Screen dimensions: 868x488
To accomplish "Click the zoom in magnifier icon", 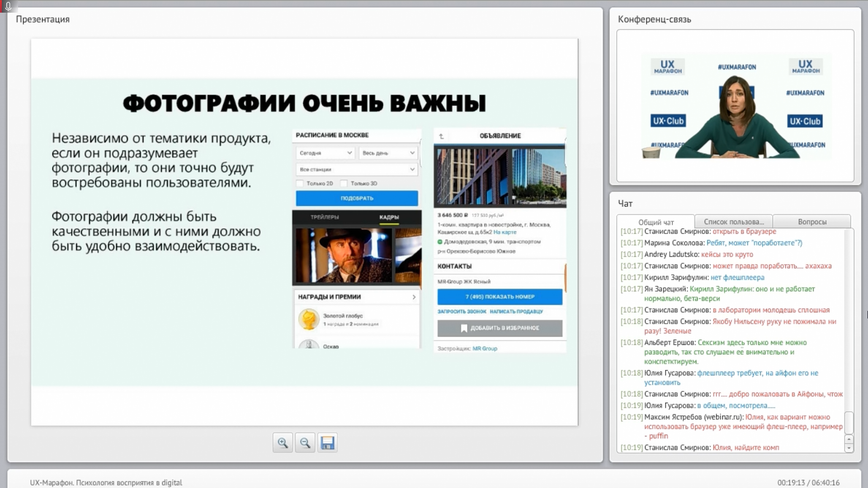I will point(283,443).
